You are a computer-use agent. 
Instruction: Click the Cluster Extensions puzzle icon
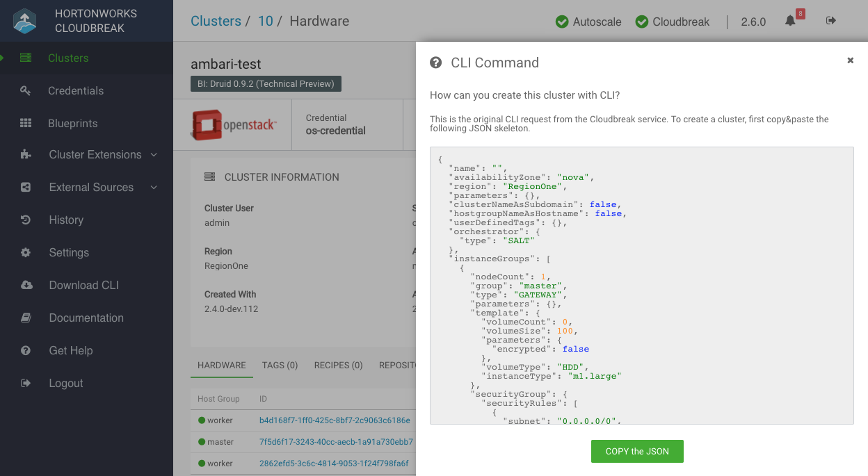click(26, 154)
